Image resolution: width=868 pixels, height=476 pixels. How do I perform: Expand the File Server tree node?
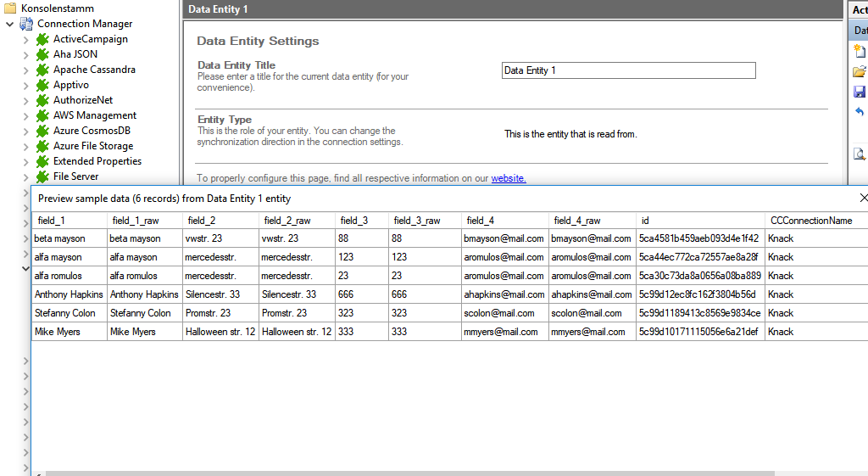click(x=25, y=177)
